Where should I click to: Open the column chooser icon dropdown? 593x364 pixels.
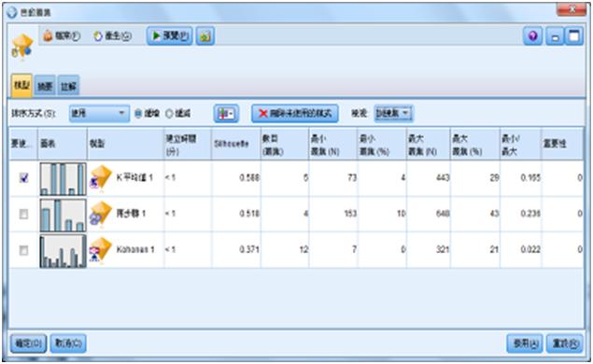pyautogui.click(x=226, y=113)
